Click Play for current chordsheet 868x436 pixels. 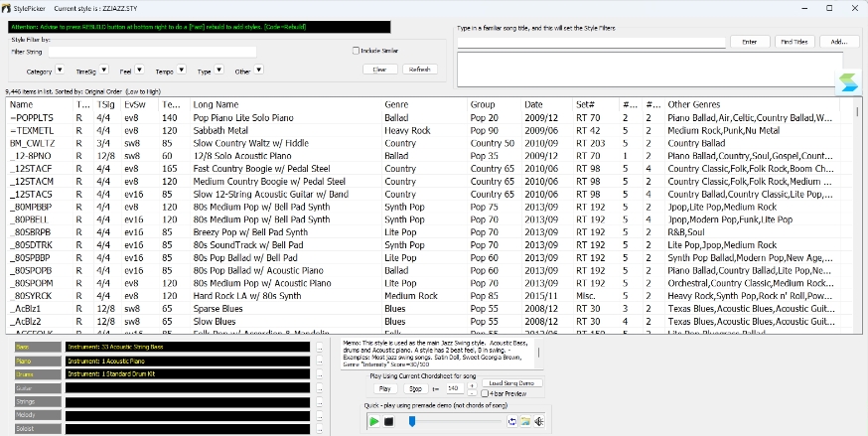tap(385, 389)
